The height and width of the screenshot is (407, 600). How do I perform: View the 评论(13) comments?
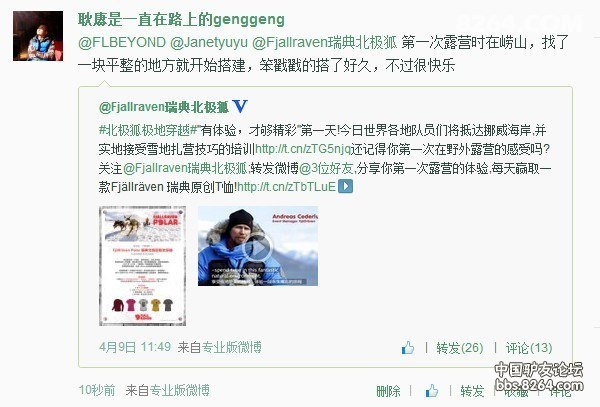click(529, 348)
